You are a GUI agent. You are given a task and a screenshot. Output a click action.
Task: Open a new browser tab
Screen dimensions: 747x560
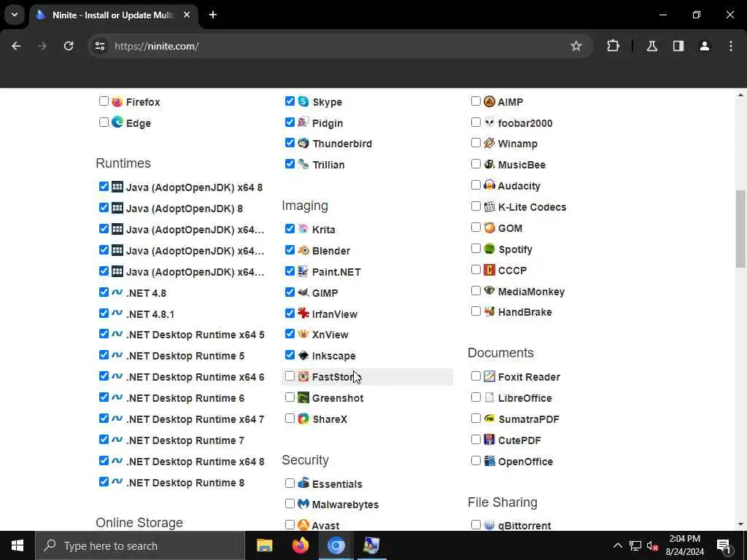click(213, 15)
